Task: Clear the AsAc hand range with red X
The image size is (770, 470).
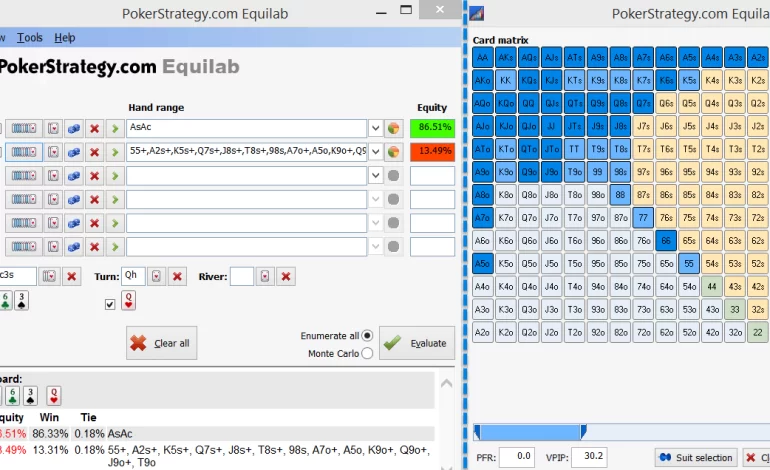Action: pyautogui.click(x=94, y=129)
